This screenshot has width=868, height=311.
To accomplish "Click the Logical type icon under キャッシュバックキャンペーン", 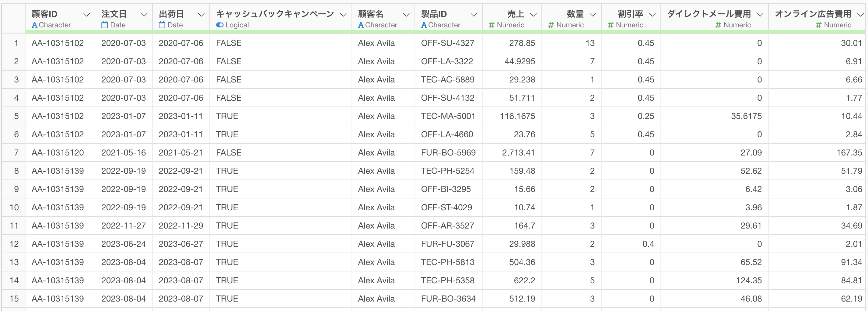I will [220, 25].
